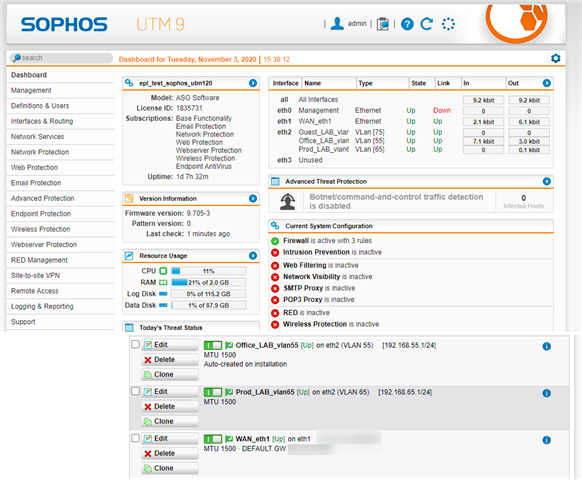Open Site-to-site VPN menu
The image size is (582, 480).
[x=61, y=275]
